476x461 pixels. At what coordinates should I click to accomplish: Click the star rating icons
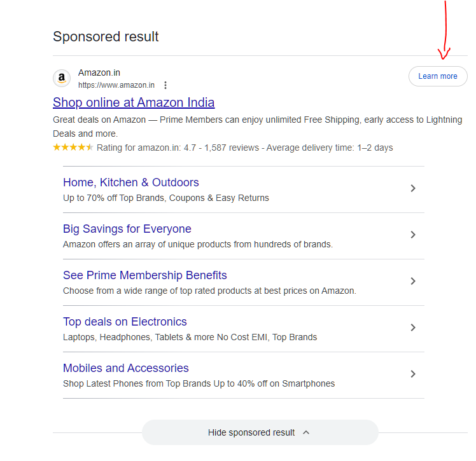coord(73,148)
